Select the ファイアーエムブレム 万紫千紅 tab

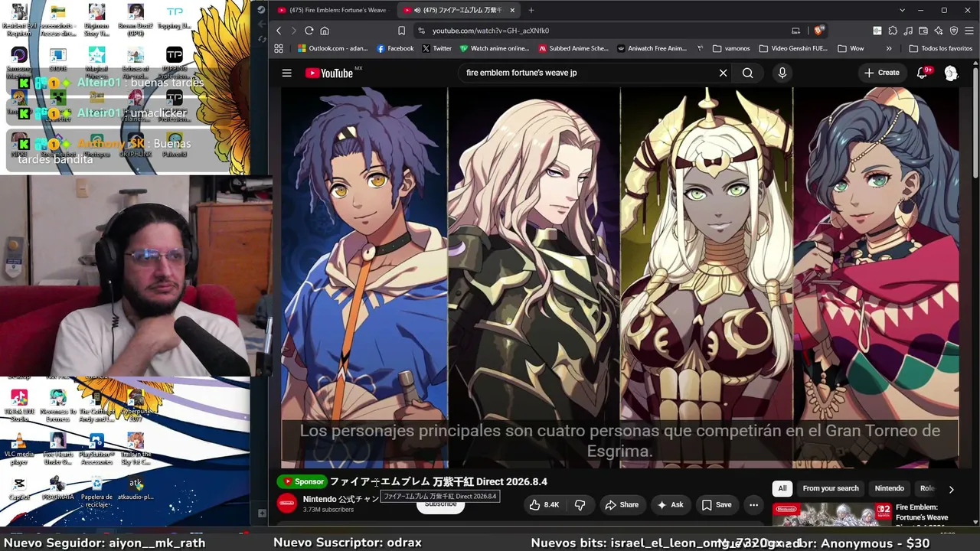pos(459,10)
